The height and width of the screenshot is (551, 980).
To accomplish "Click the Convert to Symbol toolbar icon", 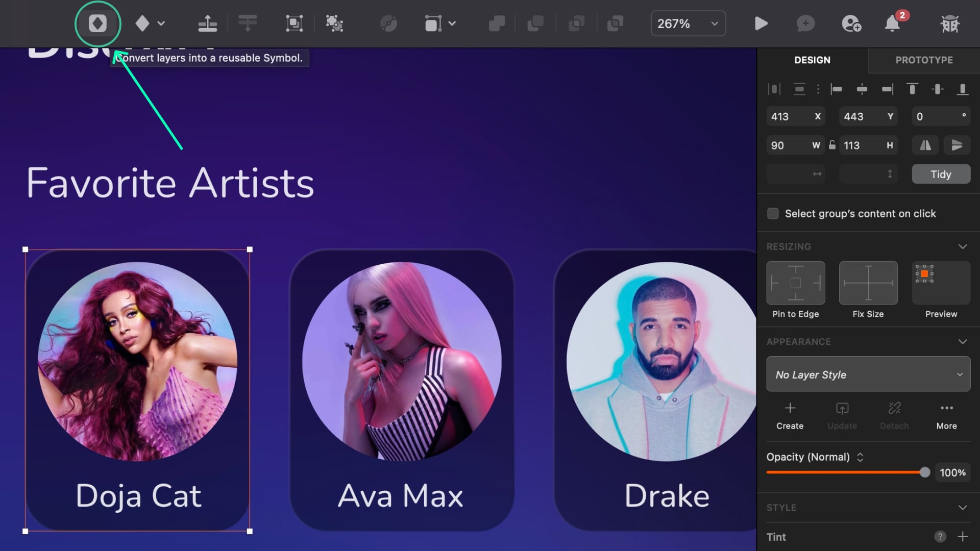I will point(97,23).
